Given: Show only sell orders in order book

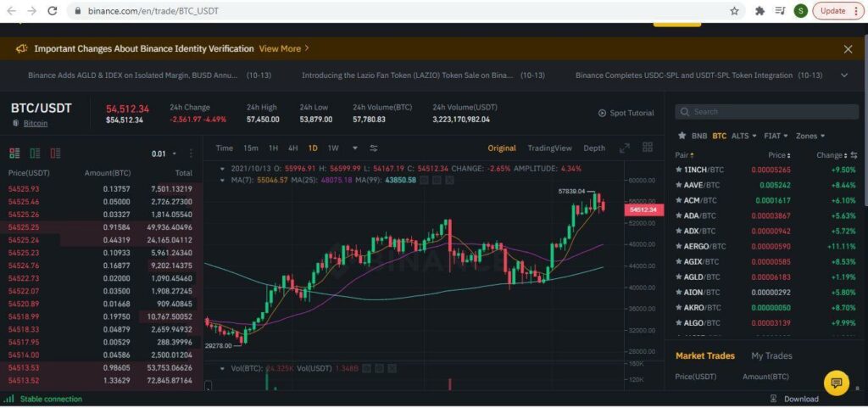Looking at the screenshot, I should tap(55, 154).
